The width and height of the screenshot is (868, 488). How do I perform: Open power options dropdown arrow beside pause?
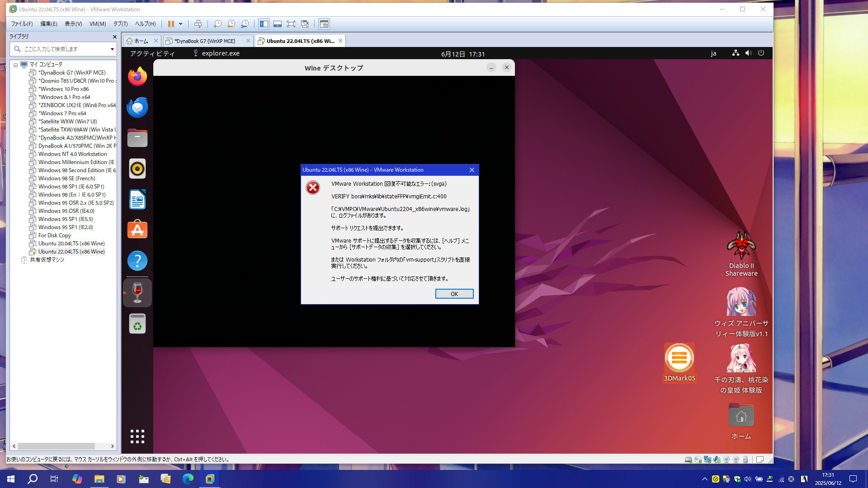coord(180,24)
